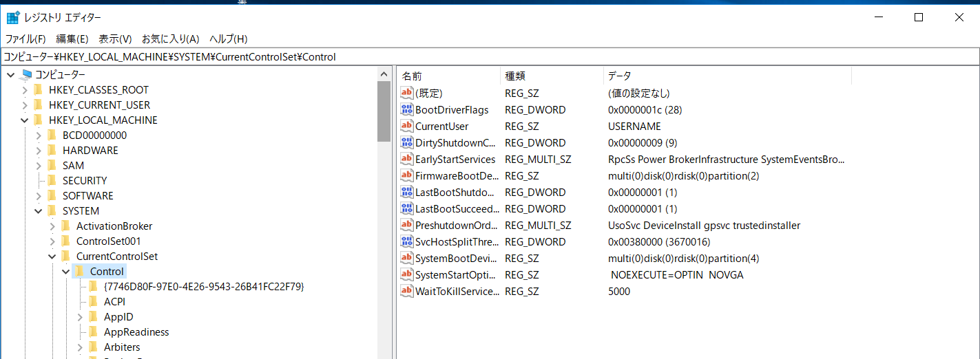Expand the HKEY_CURRENT_USER hive
980x359 pixels.
[25, 105]
